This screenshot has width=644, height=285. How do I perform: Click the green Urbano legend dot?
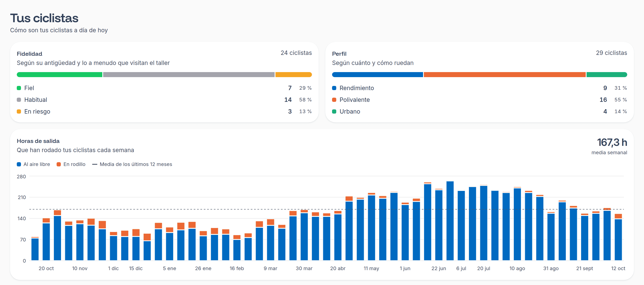334,111
